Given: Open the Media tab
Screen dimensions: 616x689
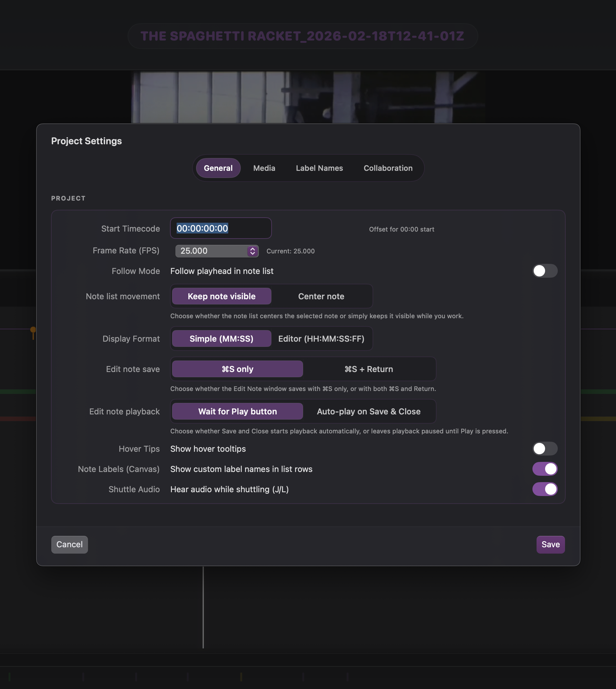Looking at the screenshot, I should tap(264, 168).
